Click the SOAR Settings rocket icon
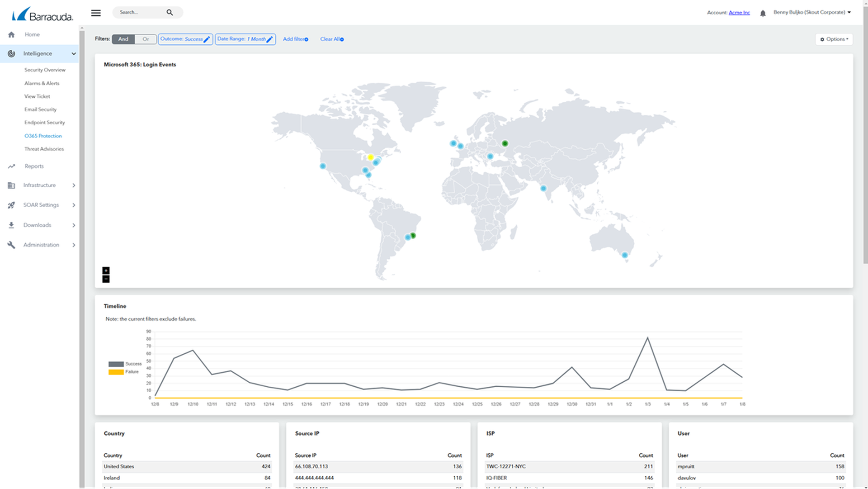Viewport: 868px width, 489px height. pyautogui.click(x=11, y=205)
